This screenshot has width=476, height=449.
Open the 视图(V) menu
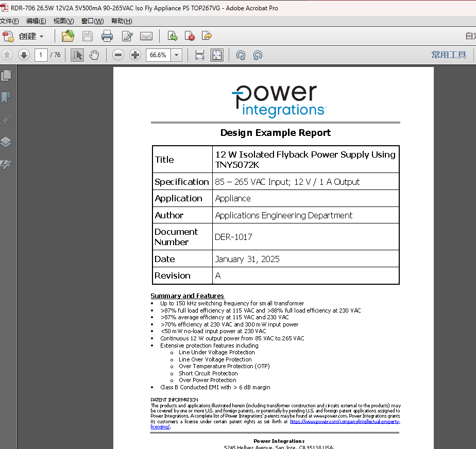click(63, 21)
